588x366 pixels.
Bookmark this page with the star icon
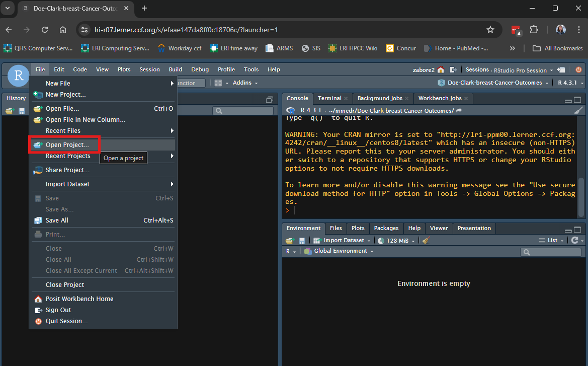490,30
